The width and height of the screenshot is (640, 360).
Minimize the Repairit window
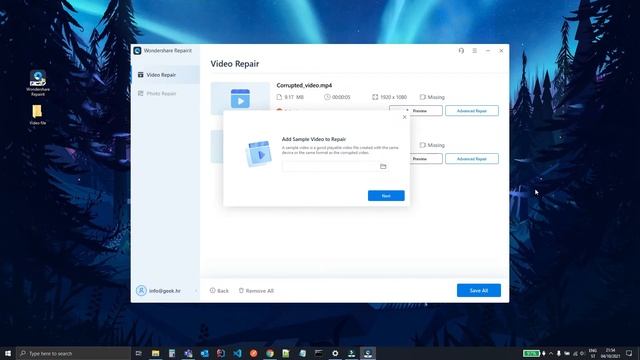488,51
